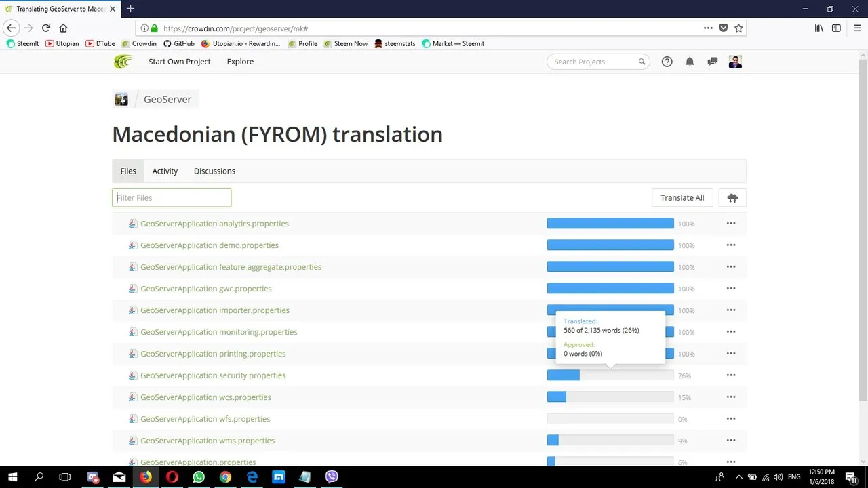Click the Pocket save icon
Image resolution: width=868 pixels, height=488 pixels.
click(724, 28)
